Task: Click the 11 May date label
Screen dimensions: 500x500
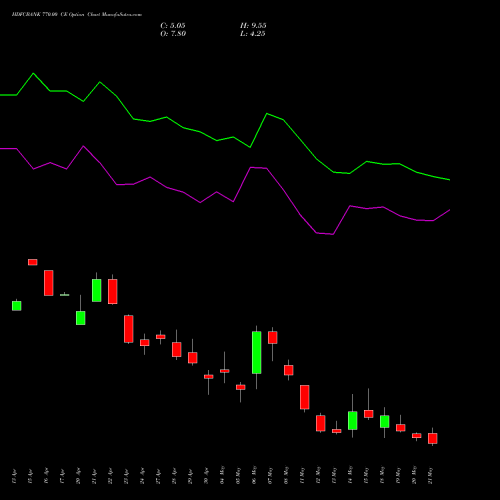Action: coord(302,475)
